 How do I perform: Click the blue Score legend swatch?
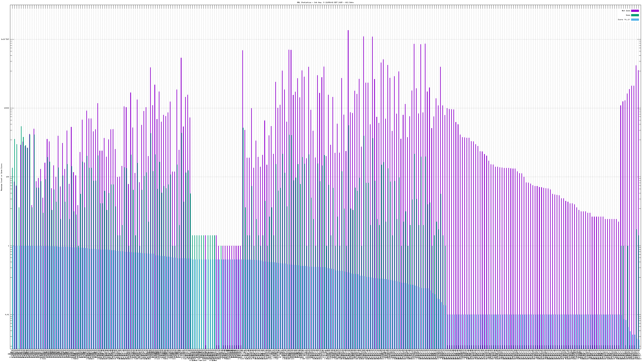(x=635, y=20)
